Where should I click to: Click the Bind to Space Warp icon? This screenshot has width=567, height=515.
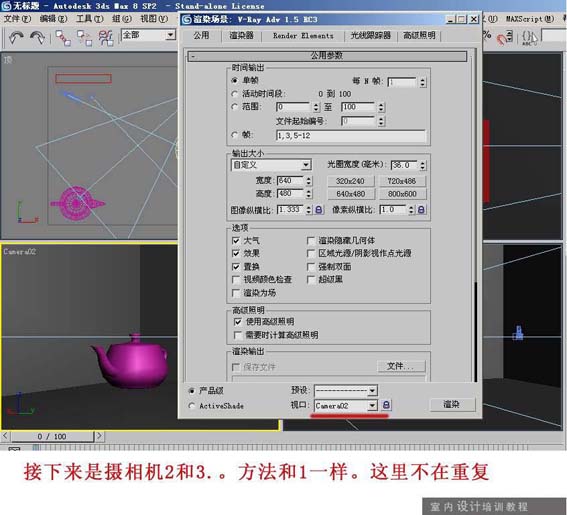click(x=106, y=38)
